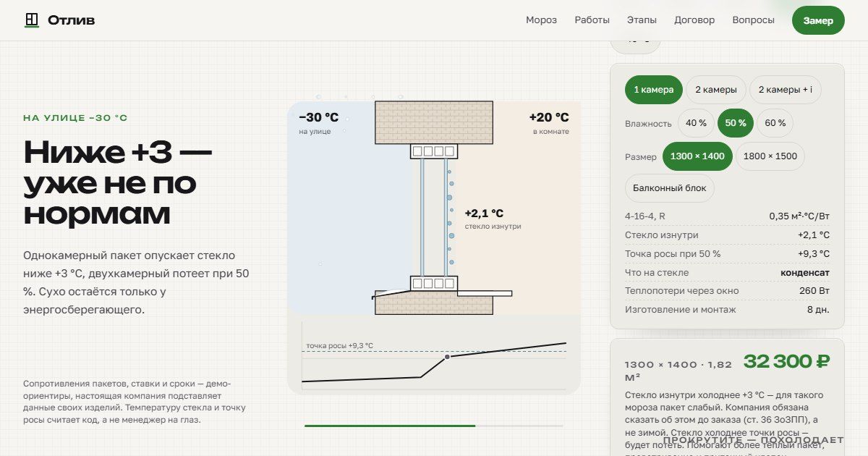Go to the Вопросы section
The width and height of the screenshot is (868, 456).
(753, 20)
